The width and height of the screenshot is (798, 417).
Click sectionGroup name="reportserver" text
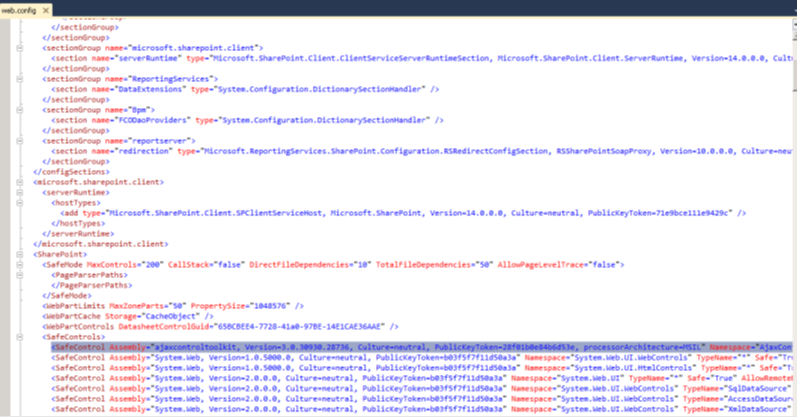[x=119, y=141]
